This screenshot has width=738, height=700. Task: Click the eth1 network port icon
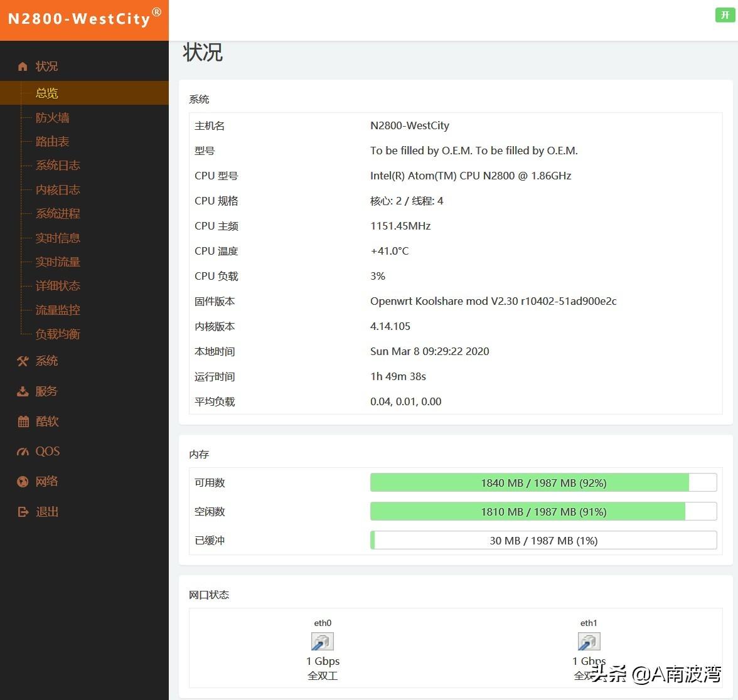589,641
